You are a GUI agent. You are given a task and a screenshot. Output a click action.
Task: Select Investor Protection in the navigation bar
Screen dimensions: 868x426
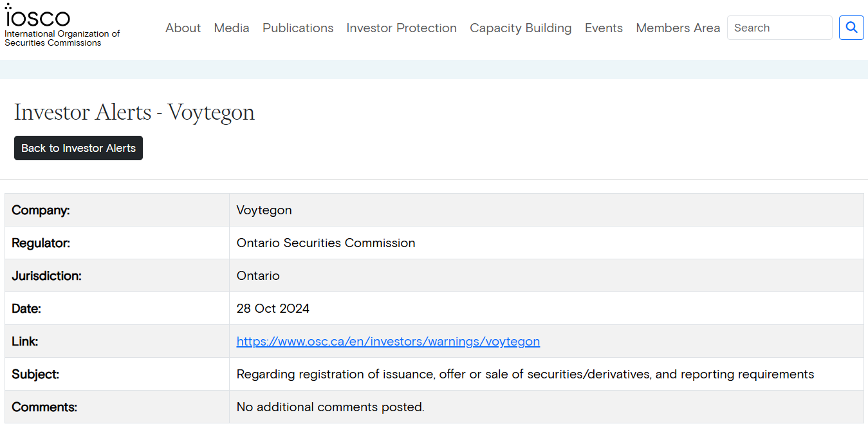click(402, 28)
